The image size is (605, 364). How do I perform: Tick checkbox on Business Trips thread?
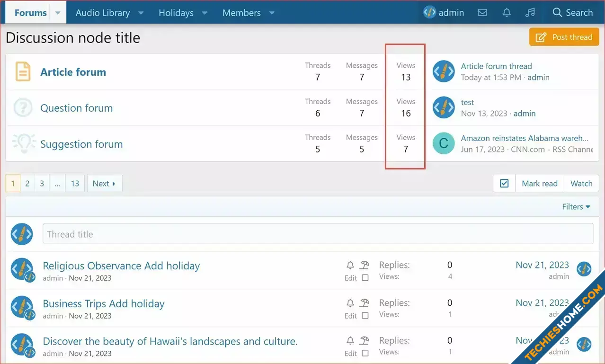(x=365, y=316)
